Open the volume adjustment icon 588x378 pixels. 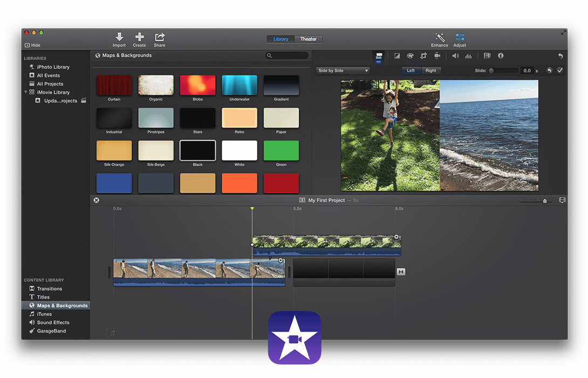pos(456,56)
